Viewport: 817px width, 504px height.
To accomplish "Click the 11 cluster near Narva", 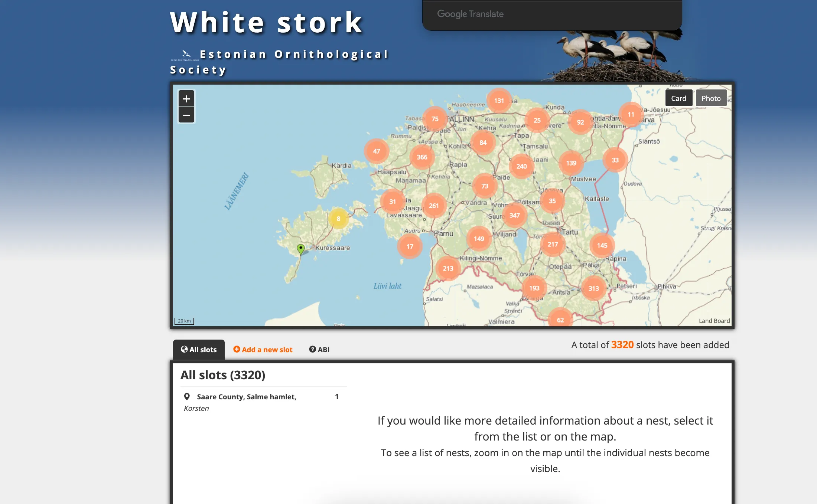I will pos(631,114).
